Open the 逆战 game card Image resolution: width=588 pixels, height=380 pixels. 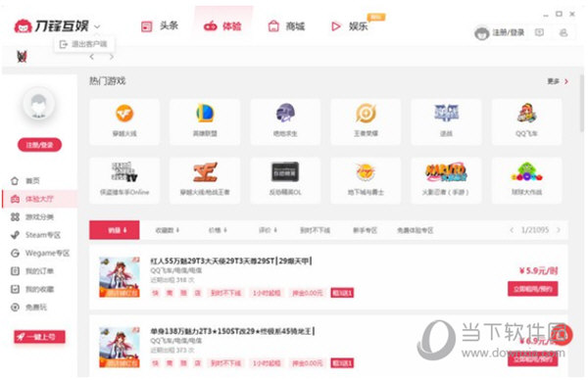446,121
